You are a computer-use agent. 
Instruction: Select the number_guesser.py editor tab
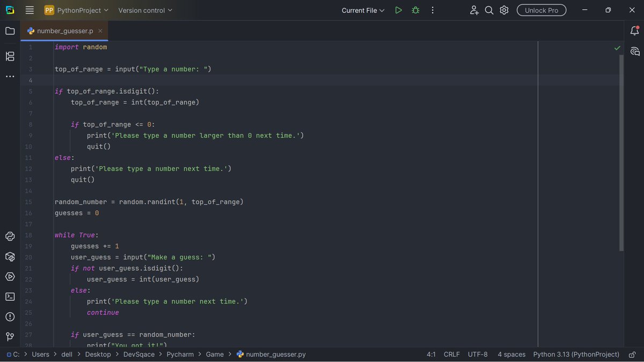(x=62, y=31)
